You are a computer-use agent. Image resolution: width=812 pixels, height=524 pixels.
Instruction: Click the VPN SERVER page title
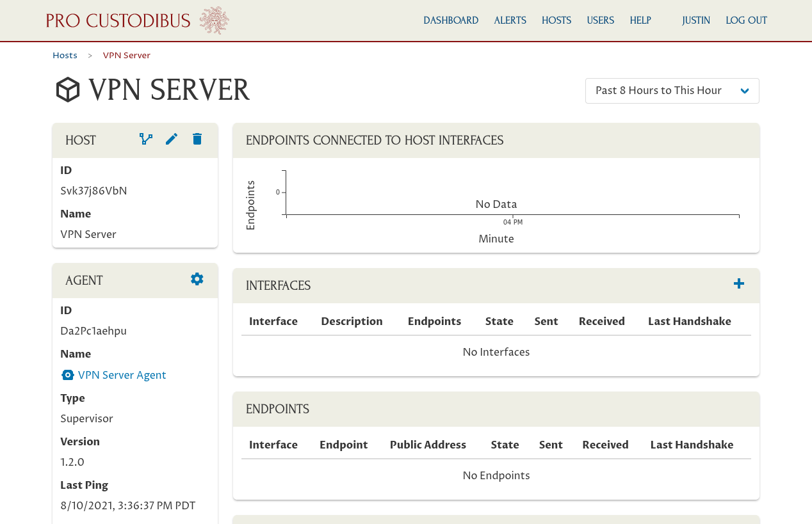click(169, 90)
